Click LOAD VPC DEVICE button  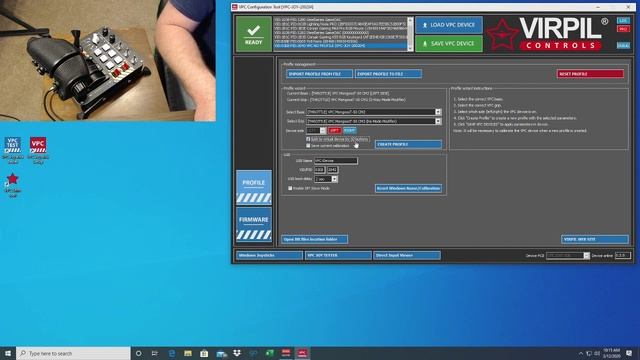[449, 25]
